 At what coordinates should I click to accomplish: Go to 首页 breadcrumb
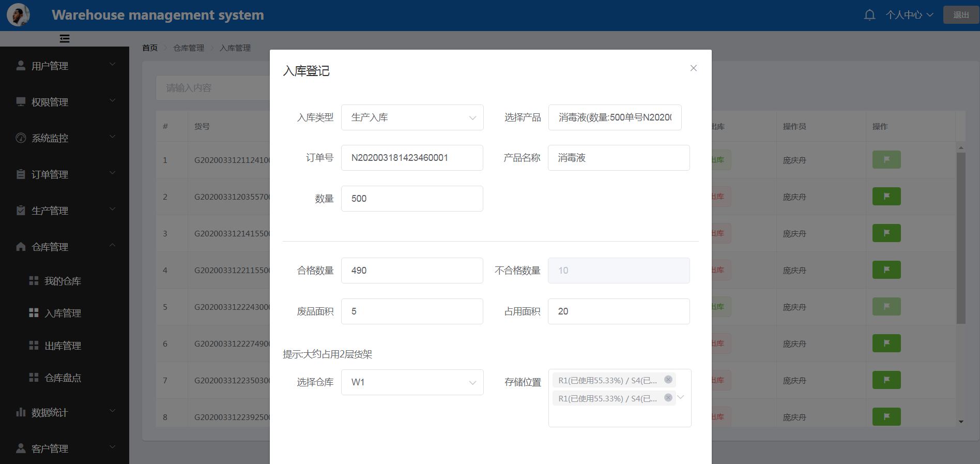150,48
